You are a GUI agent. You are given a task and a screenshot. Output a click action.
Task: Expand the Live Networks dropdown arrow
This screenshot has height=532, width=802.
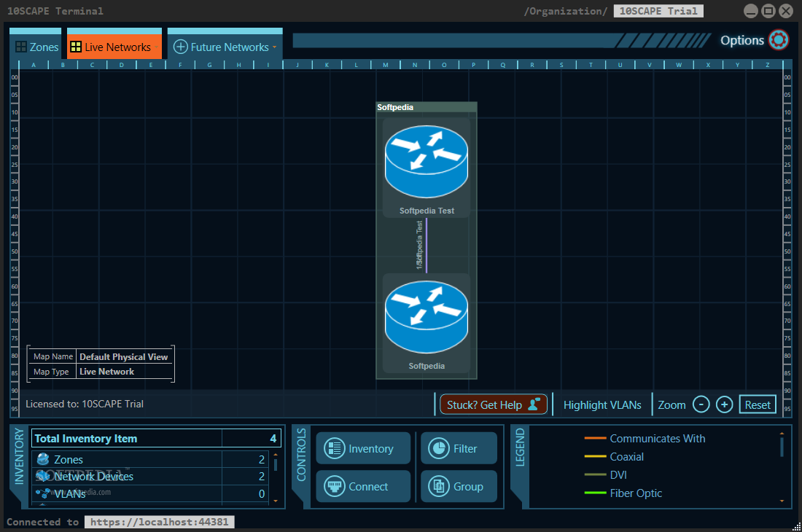(156, 47)
